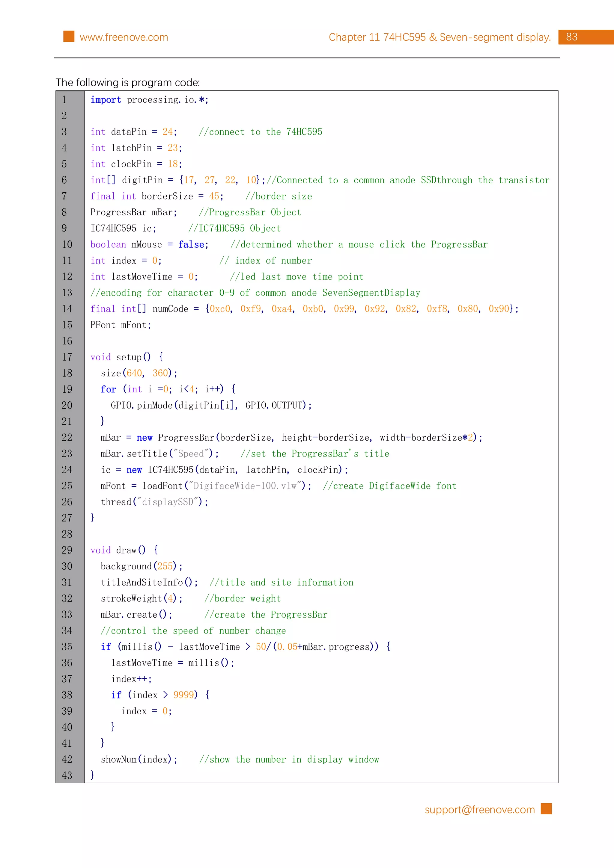This screenshot has width=614, height=868.
Task: Click the 'PFont mFont;' declaration
Action: [x=121, y=325]
